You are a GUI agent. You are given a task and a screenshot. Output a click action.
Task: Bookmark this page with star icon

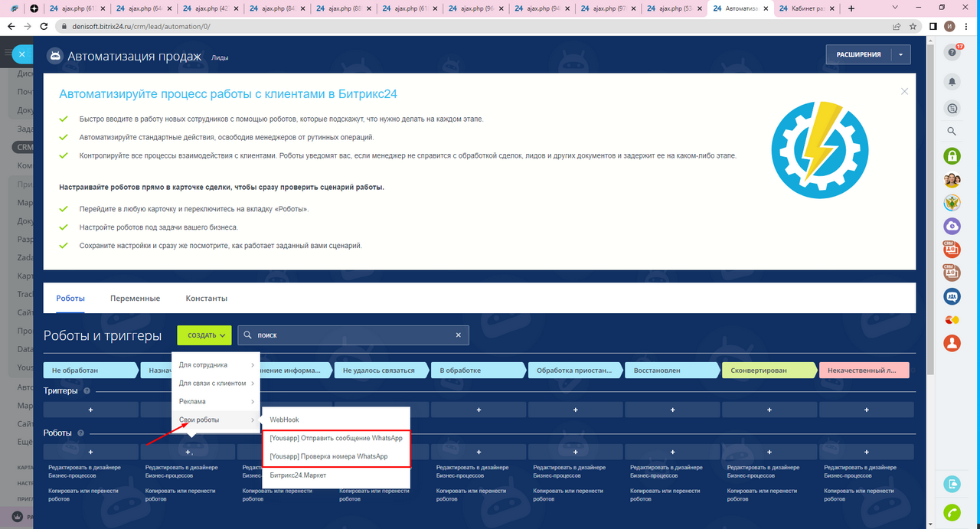(913, 26)
